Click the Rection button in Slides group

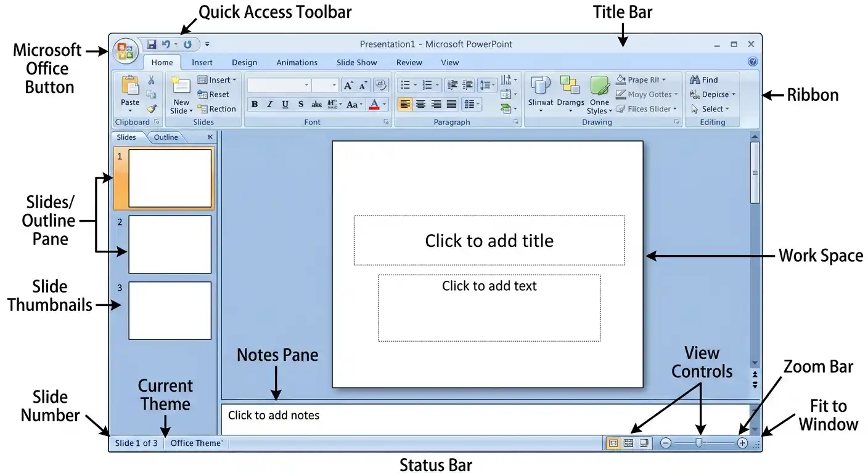click(x=216, y=109)
